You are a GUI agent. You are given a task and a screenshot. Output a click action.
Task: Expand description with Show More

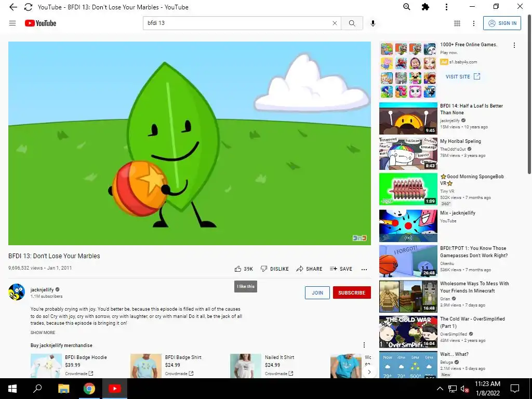pyautogui.click(x=43, y=332)
